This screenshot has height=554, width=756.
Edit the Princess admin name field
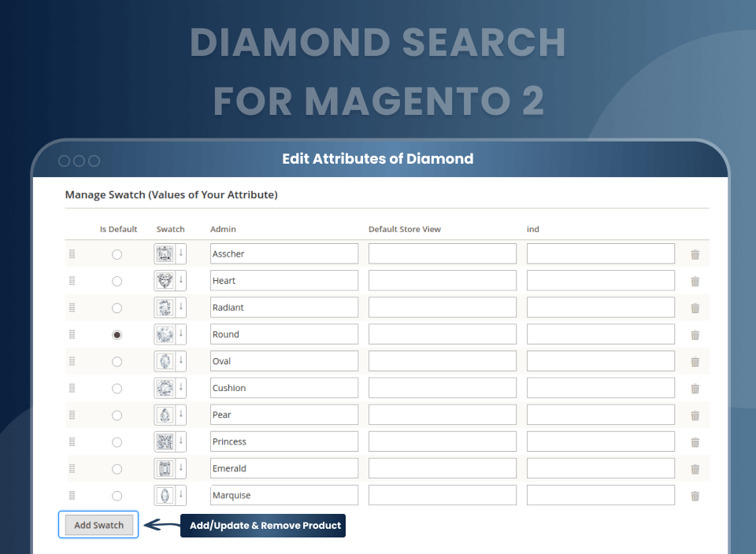coord(284,441)
